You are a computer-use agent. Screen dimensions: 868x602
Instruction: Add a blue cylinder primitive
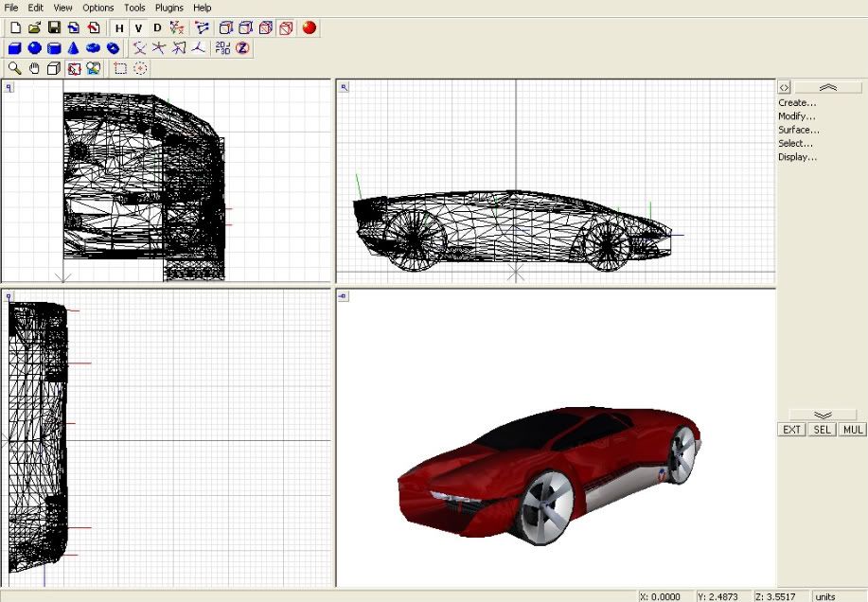54,48
